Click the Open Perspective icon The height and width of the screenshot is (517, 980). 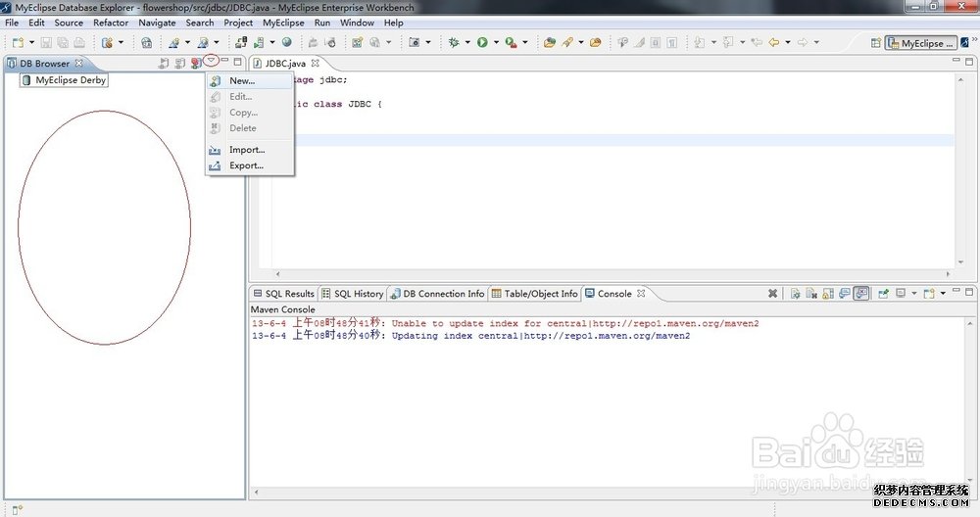pos(875,43)
